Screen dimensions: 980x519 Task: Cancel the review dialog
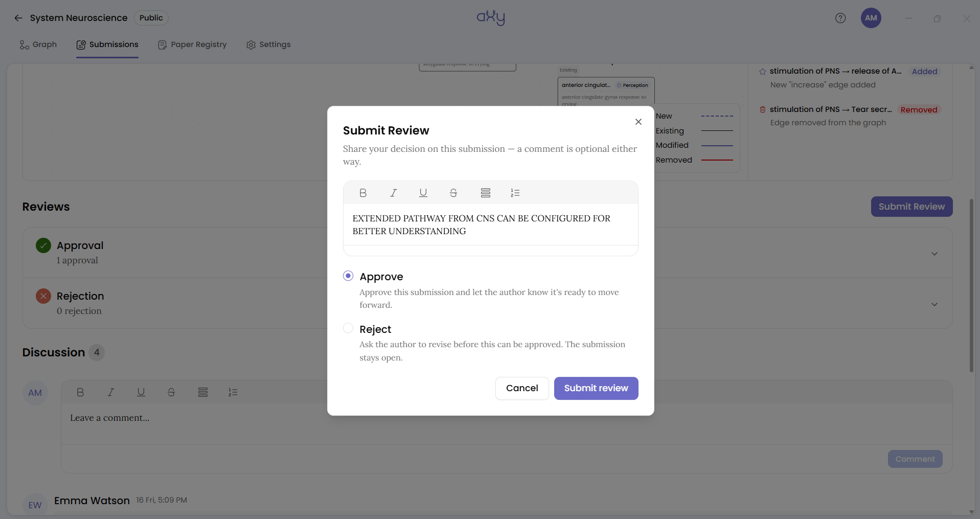click(x=522, y=388)
